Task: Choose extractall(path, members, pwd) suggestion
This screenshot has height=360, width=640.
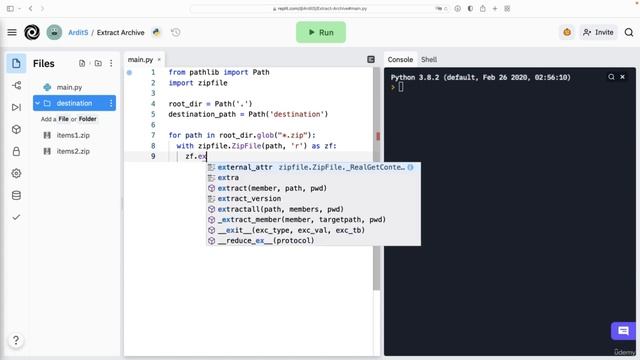Action: pos(313,209)
